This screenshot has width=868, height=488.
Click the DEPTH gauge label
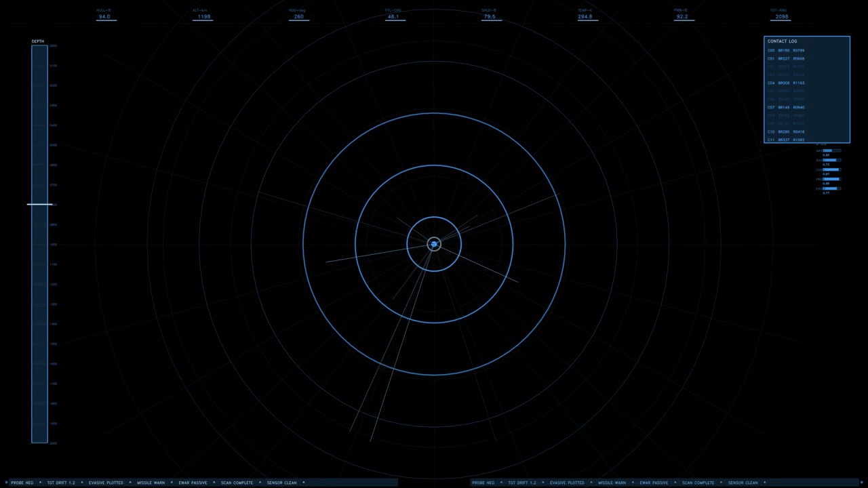(x=38, y=41)
